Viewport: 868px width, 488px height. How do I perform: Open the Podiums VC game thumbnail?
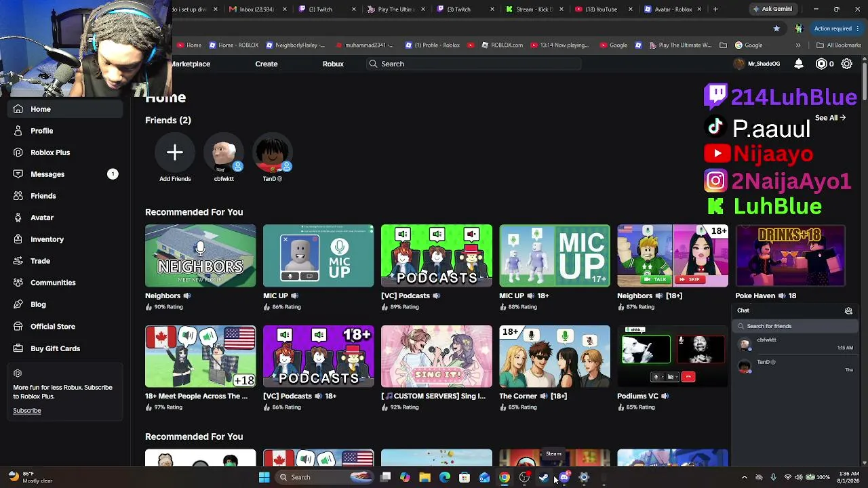(x=673, y=357)
